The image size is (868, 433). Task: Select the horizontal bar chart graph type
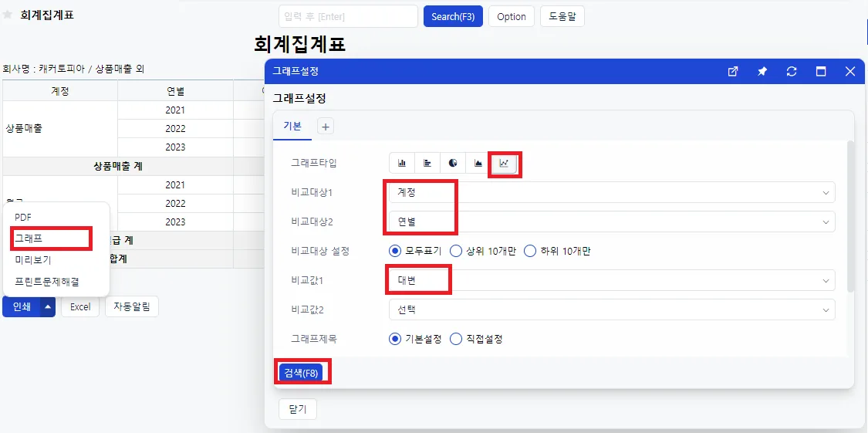pyautogui.click(x=427, y=163)
